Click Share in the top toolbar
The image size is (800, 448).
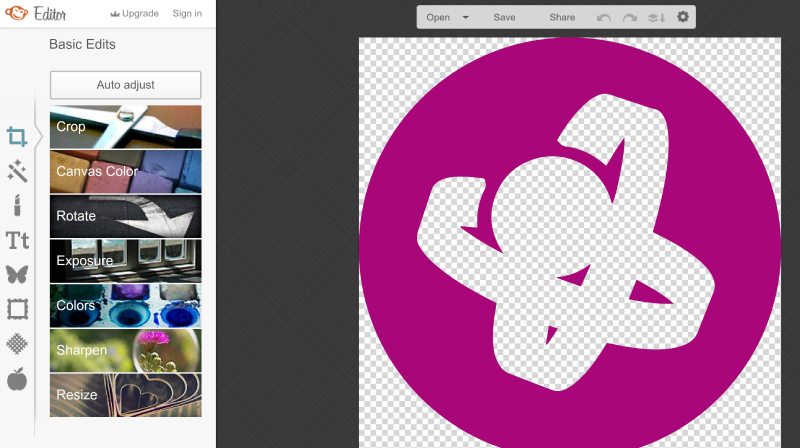[562, 17]
